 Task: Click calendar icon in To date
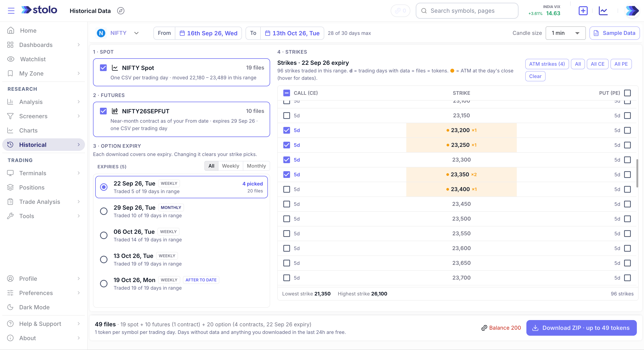(x=267, y=33)
